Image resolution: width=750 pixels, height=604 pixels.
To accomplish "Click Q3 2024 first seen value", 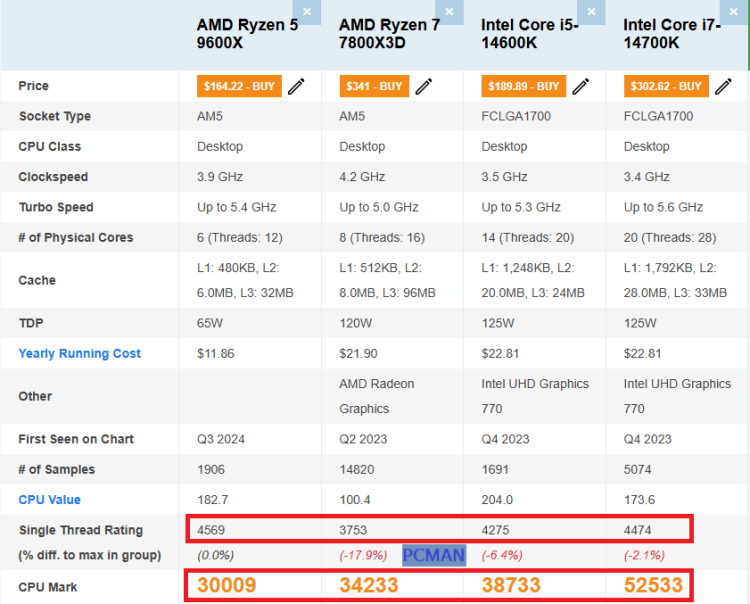I will (x=221, y=439).
